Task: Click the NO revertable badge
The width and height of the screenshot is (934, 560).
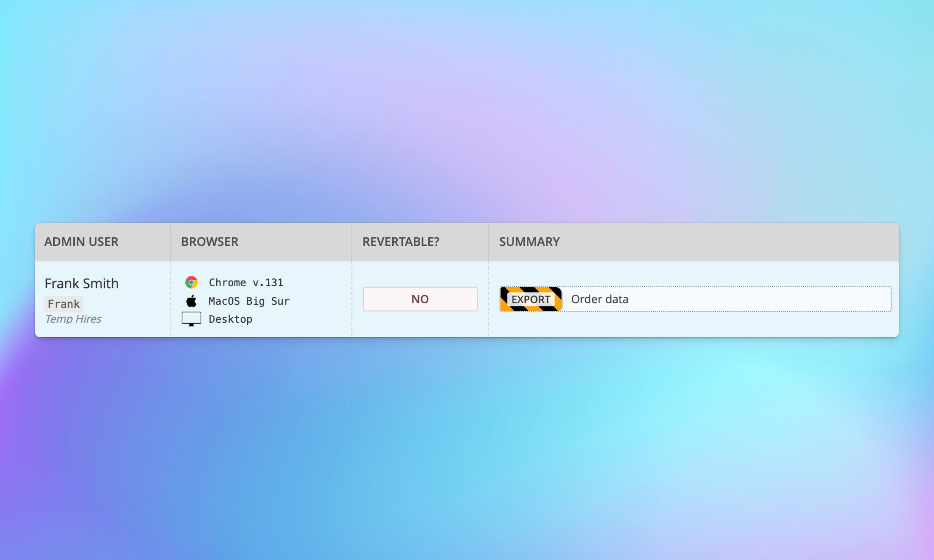Action: (420, 299)
